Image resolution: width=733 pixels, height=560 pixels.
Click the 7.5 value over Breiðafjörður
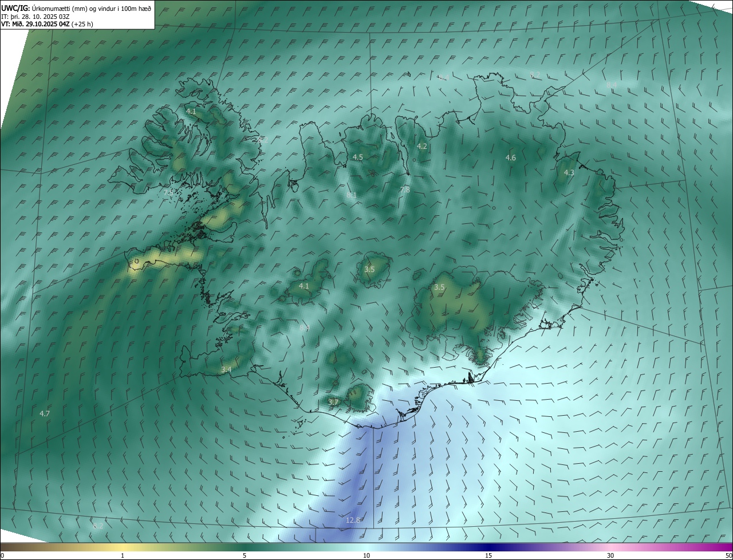pyautogui.click(x=168, y=193)
